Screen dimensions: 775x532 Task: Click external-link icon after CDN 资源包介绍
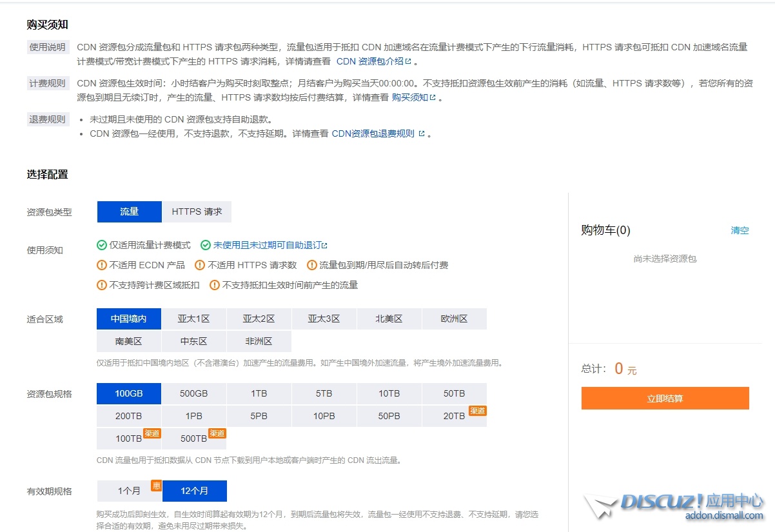[x=407, y=62]
